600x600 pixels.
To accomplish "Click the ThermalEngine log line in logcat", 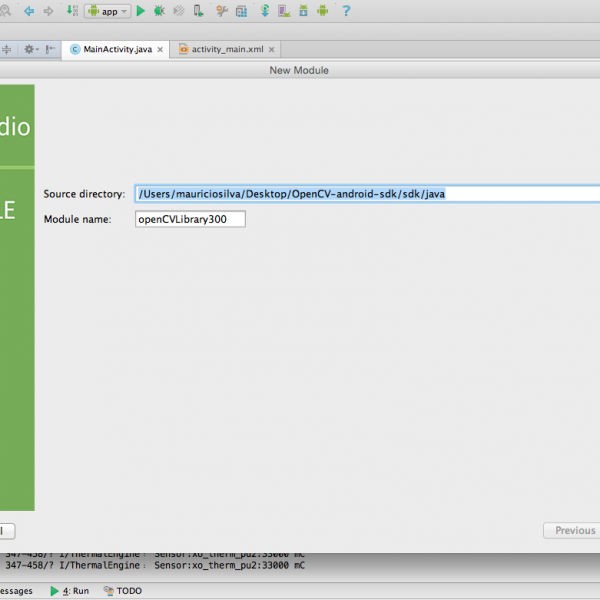I will [155, 565].
